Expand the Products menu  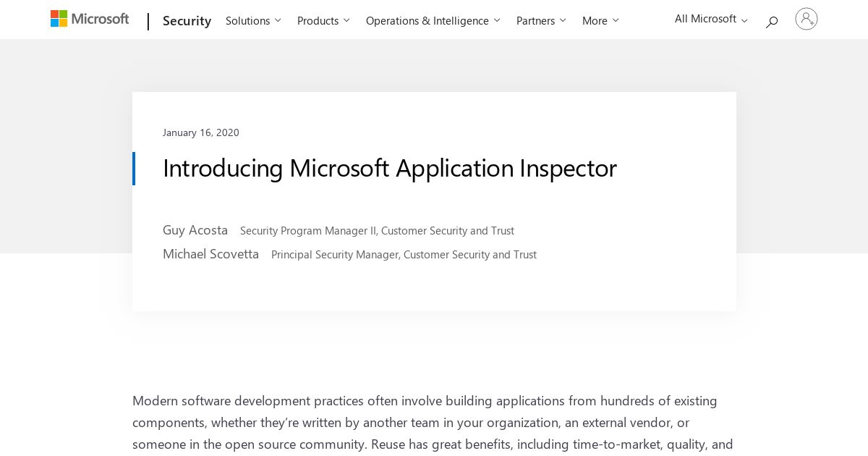pos(323,20)
